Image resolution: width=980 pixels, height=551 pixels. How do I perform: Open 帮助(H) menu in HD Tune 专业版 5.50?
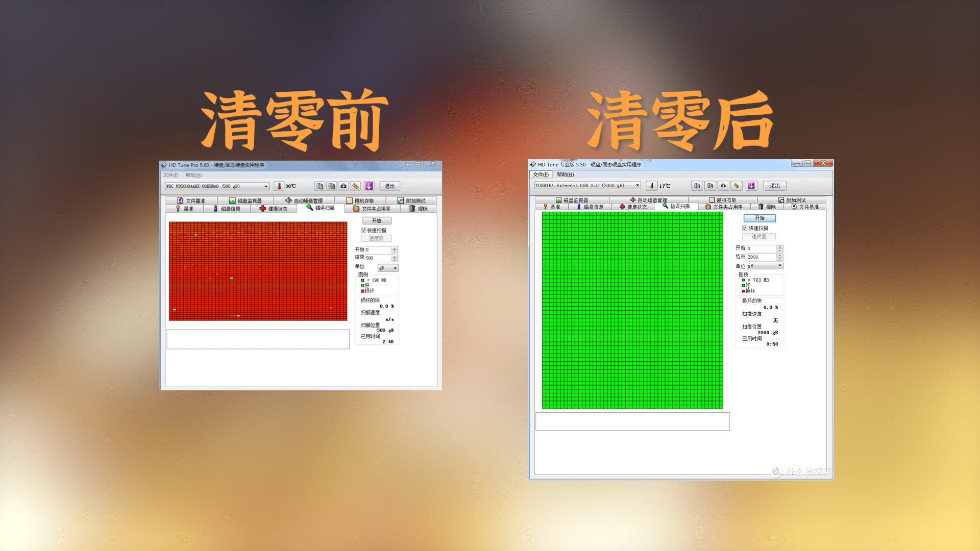566,174
